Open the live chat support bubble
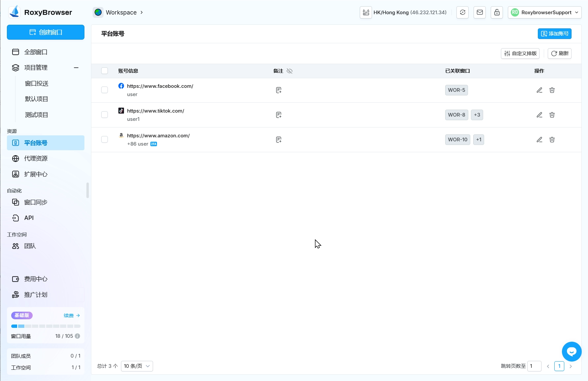The width and height of the screenshot is (588, 381). tap(572, 352)
